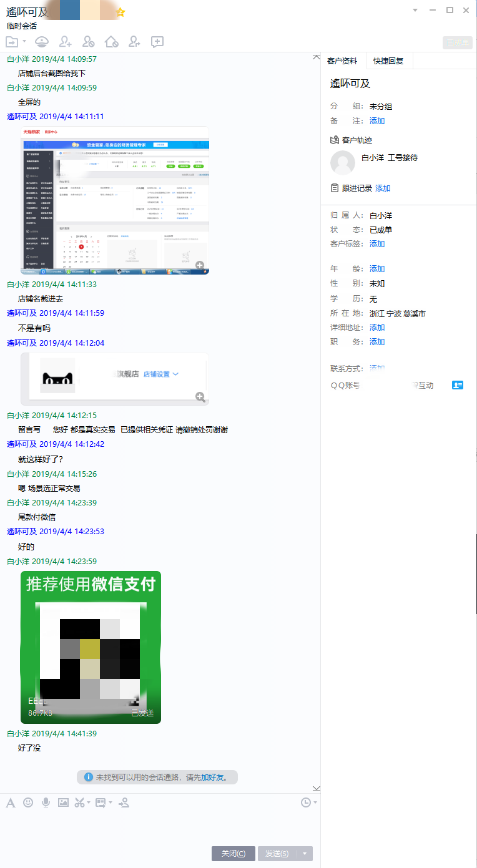This screenshot has height=868, width=477.
Task: Click the scroll-down arrow of chat area
Action: point(316,788)
